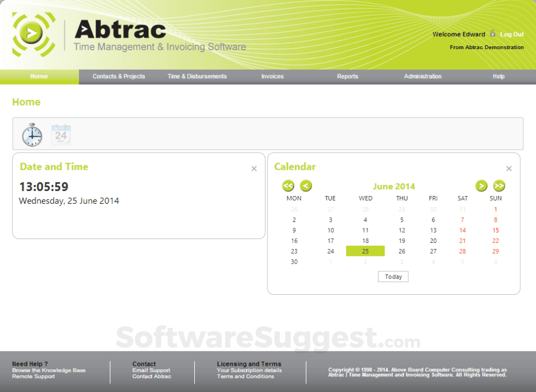Select date 12 in the calendar
Screen dimensions: 536x392
(402, 231)
